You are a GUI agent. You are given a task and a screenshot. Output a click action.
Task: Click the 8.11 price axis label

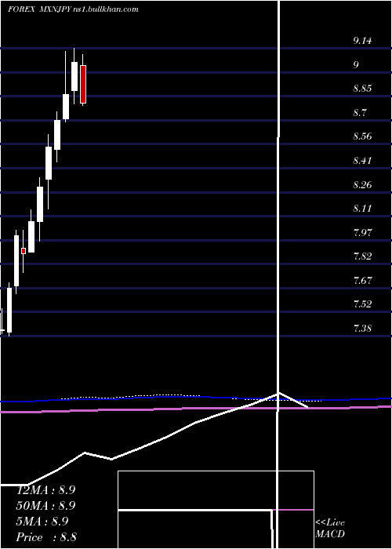click(362, 209)
